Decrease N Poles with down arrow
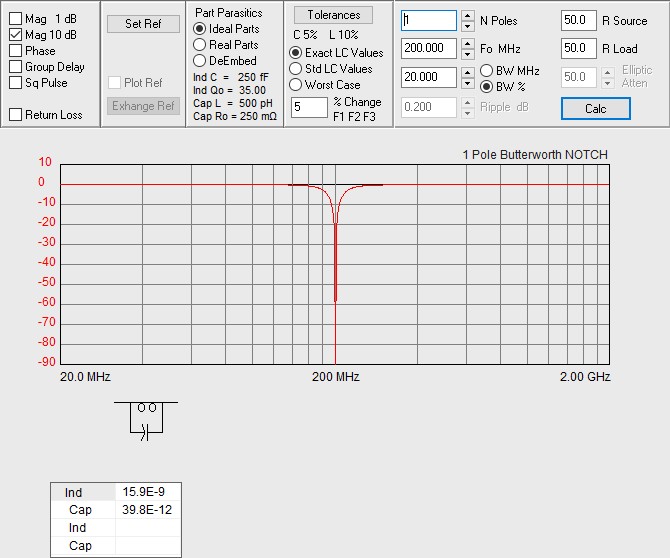 (x=468, y=26)
